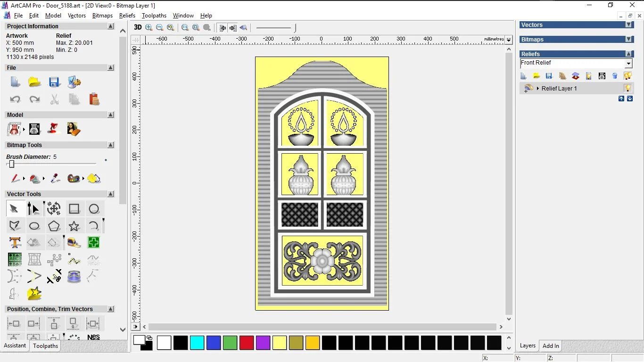Click the Zoom In magnifier on the toolbar
Viewport: 644px width, 362px height.
[x=149, y=27]
